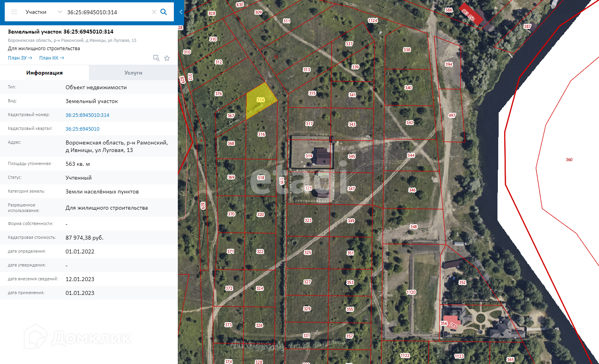Open План КК link
This screenshot has height=364, width=599.
(52, 58)
